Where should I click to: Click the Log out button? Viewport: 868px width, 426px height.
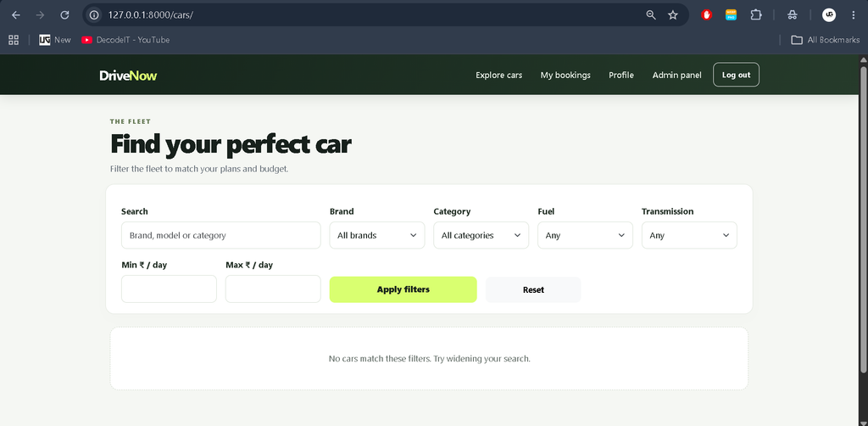point(737,75)
